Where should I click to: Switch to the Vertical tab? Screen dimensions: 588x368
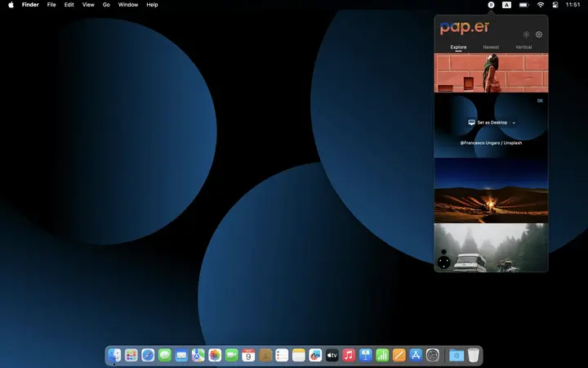523,47
